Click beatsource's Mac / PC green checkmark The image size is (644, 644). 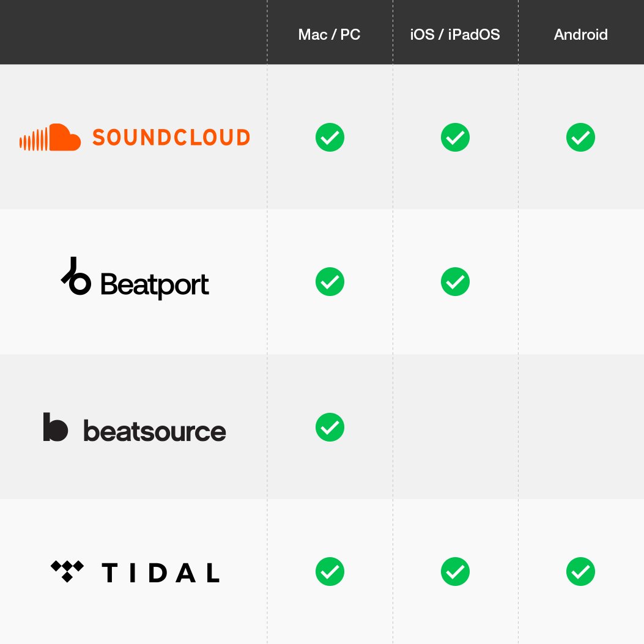(x=330, y=427)
